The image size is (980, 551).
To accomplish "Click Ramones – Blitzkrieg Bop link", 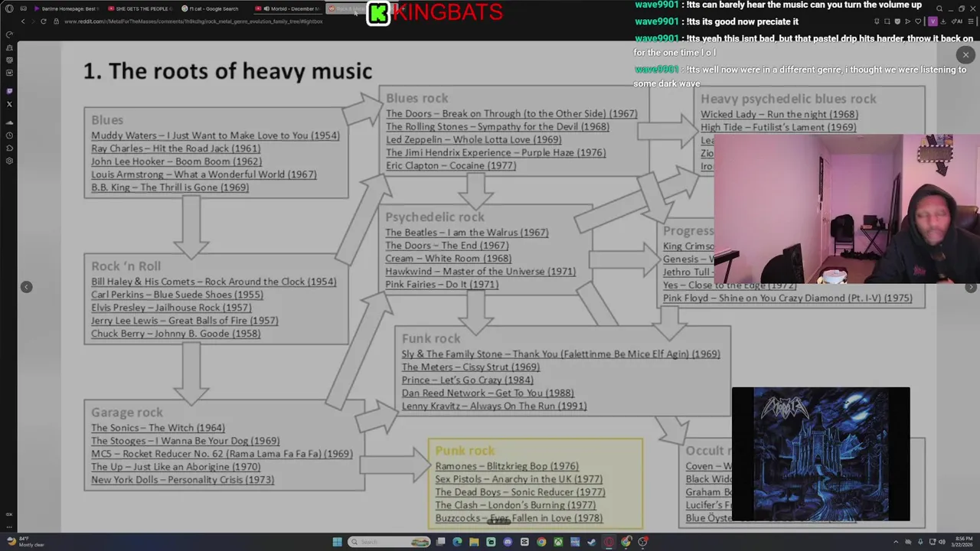I will (x=507, y=466).
